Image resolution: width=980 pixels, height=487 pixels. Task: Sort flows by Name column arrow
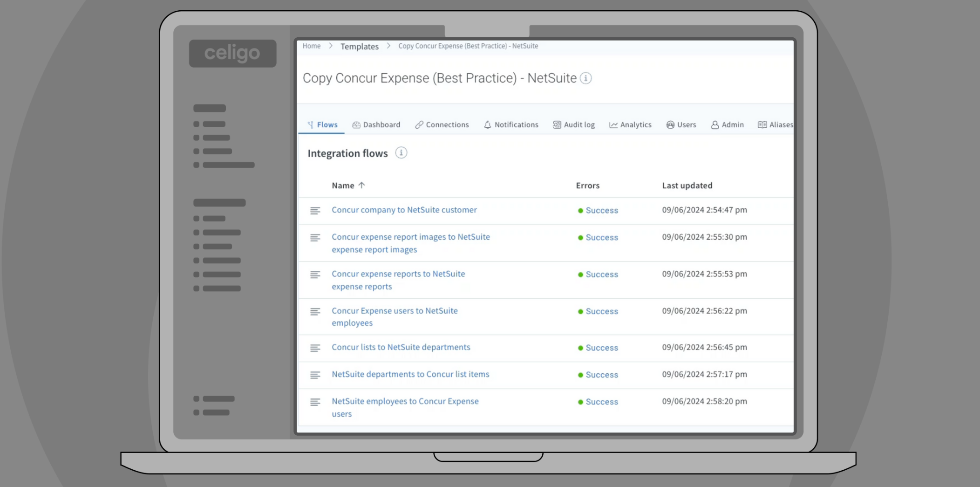point(361,185)
